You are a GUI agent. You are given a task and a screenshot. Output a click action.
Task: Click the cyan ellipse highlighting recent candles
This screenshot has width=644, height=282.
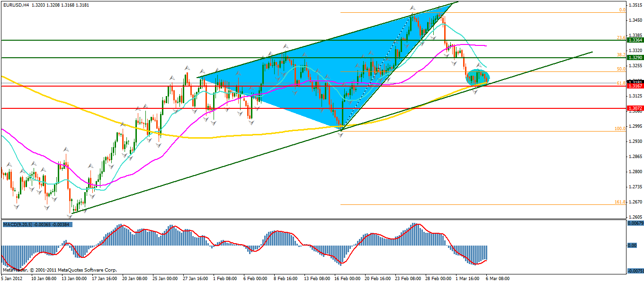click(477, 77)
